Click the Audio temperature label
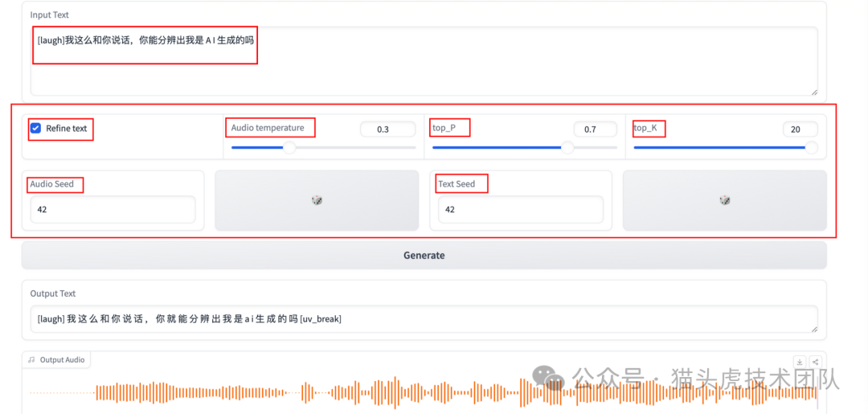Screen dimensions: 868x414 pos(268,128)
